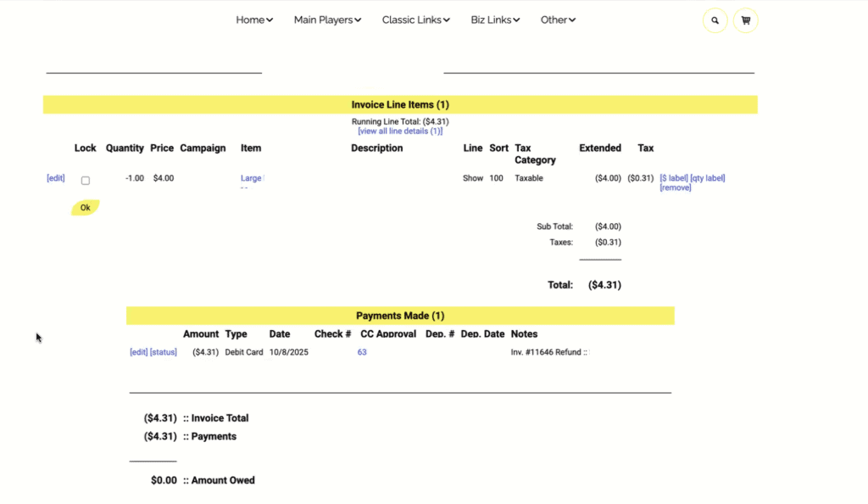Click the search magnifier icon
Image resolution: width=868 pixels, height=504 pixels.
pos(715,20)
